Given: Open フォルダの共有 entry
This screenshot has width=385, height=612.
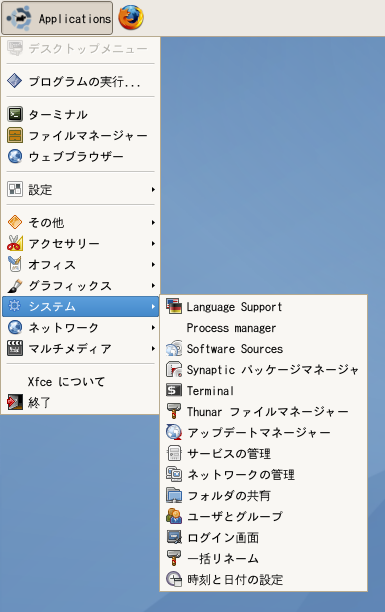Looking at the screenshot, I should [264, 496].
